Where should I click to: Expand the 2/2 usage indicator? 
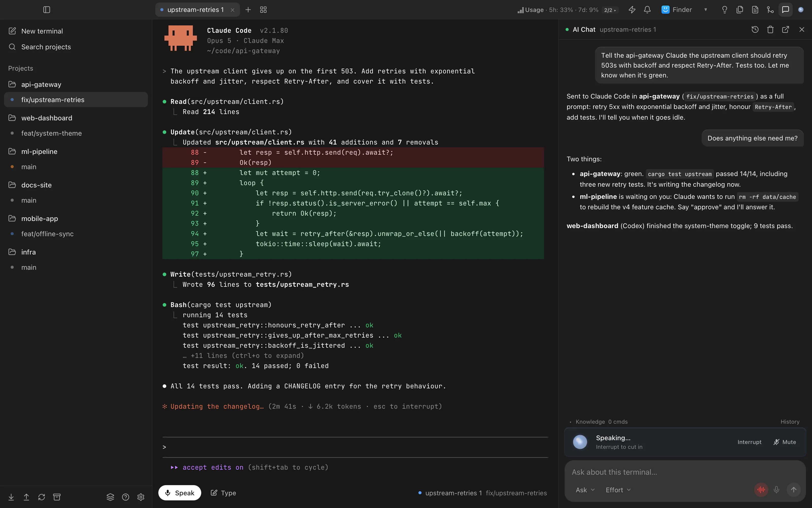click(x=610, y=10)
